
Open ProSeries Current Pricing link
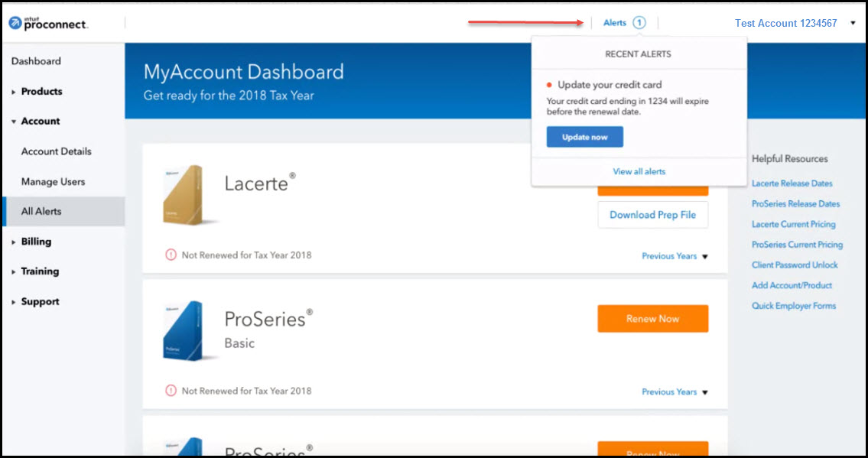[797, 245]
